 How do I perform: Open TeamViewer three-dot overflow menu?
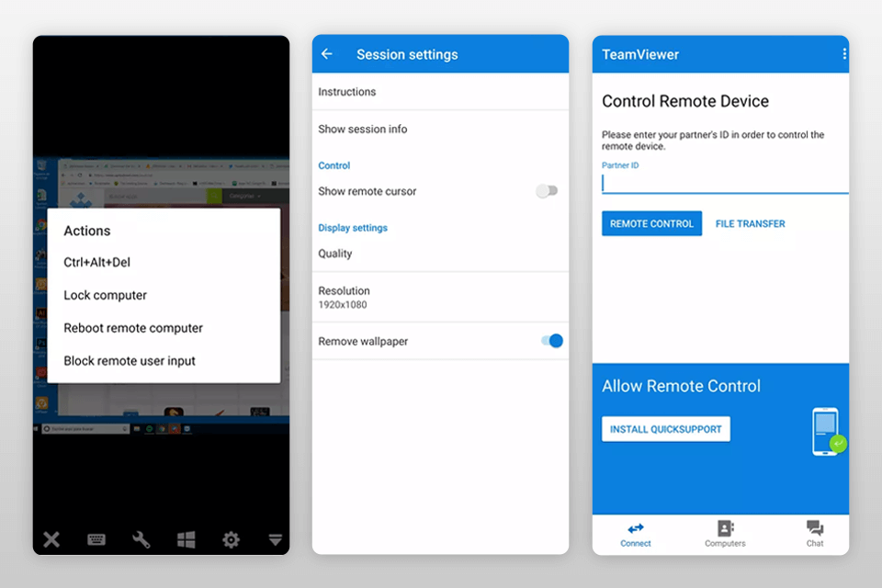point(843,54)
